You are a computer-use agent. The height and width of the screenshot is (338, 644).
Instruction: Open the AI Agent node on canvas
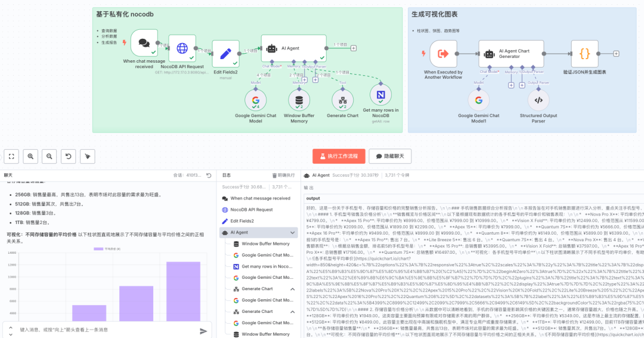[293, 48]
